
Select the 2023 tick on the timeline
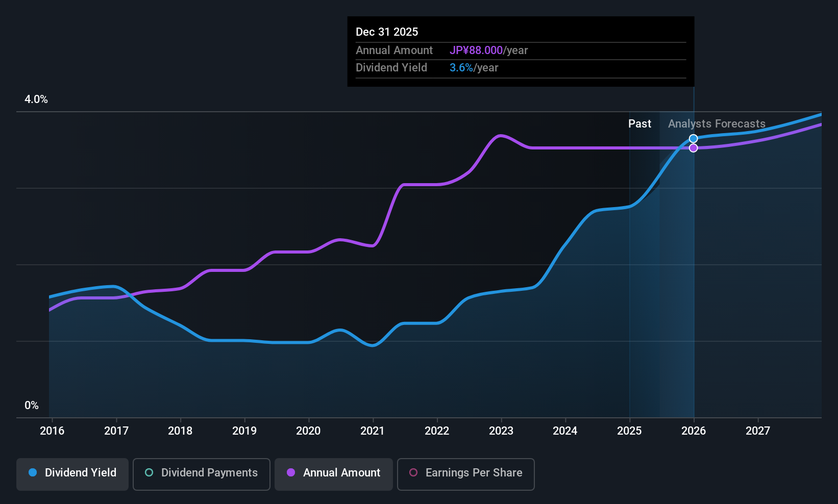tap(501, 431)
